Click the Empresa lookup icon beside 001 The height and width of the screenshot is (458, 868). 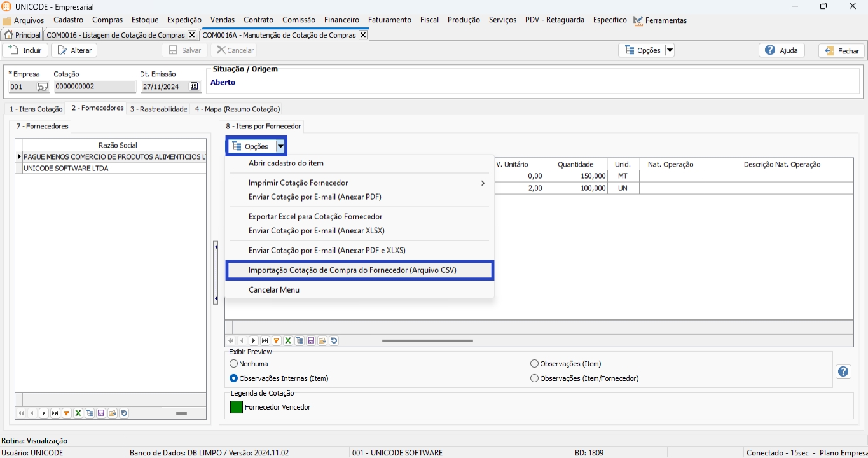click(42, 87)
